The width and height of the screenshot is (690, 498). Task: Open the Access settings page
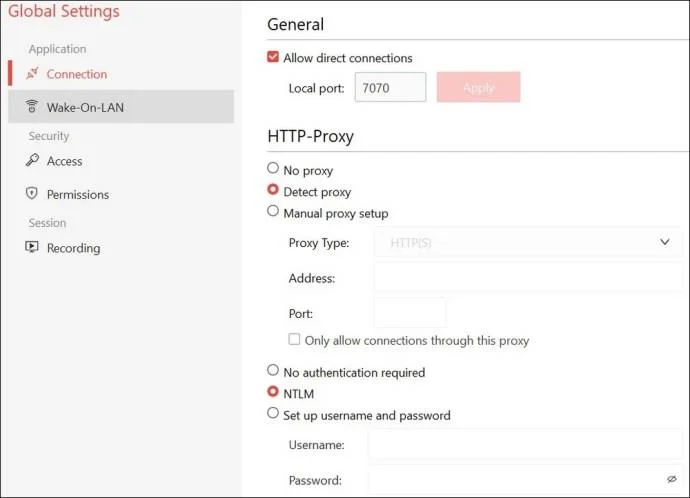121,161
